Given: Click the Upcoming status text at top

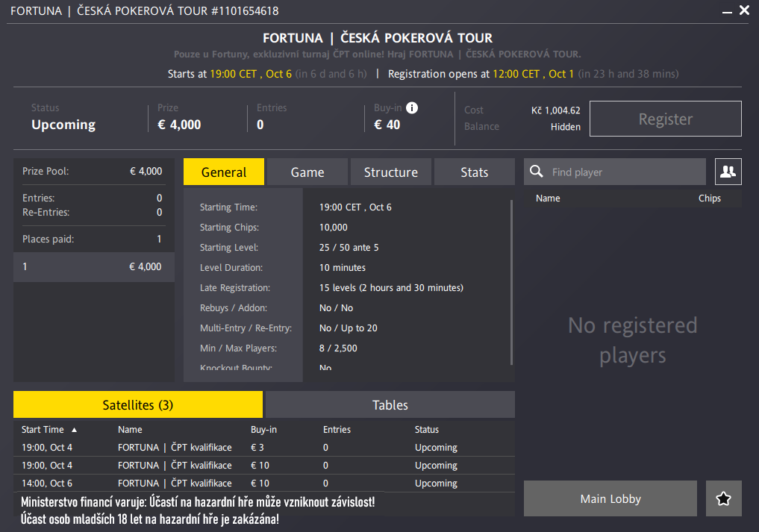Looking at the screenshot, I should tap(63, 125).
